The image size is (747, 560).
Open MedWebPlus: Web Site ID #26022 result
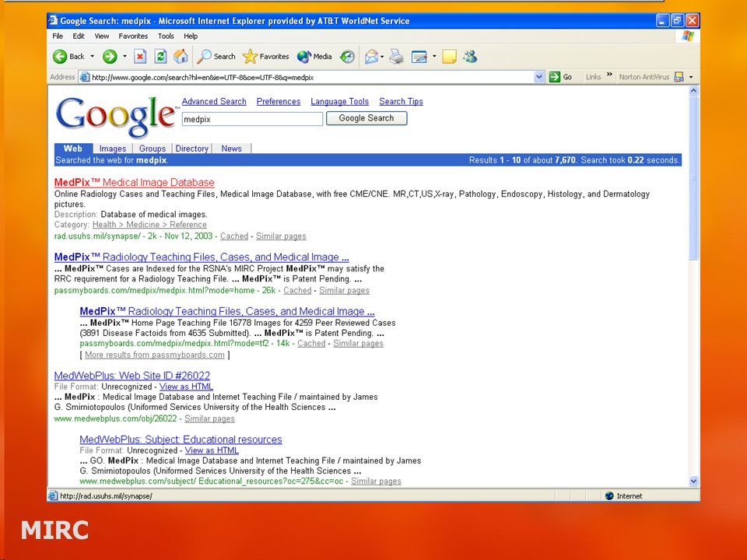[x=132, y=376]
